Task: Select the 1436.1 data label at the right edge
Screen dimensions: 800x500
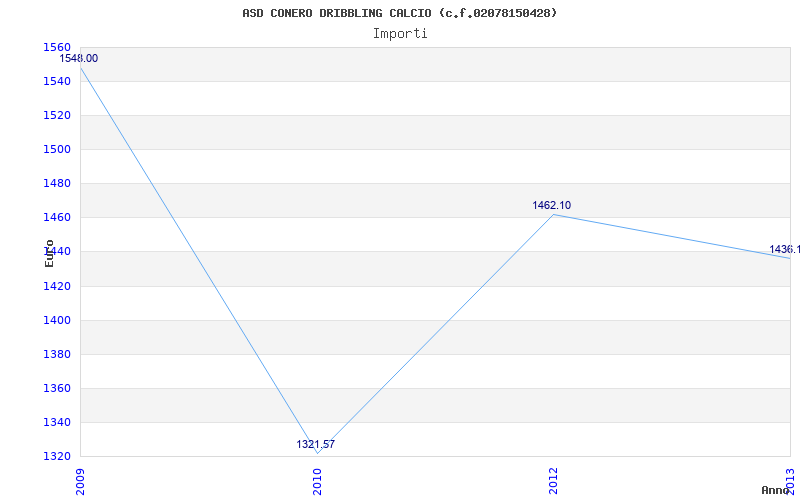Action: 785,249
